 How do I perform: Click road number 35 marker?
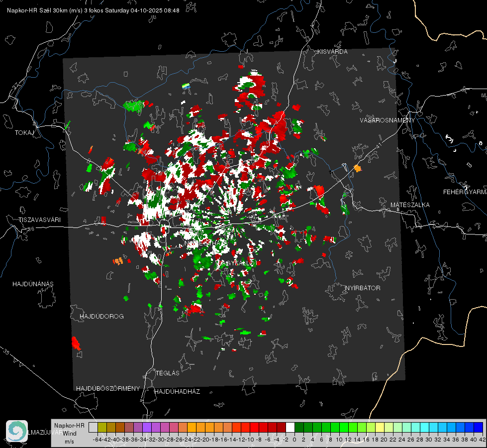click(6, 352)
